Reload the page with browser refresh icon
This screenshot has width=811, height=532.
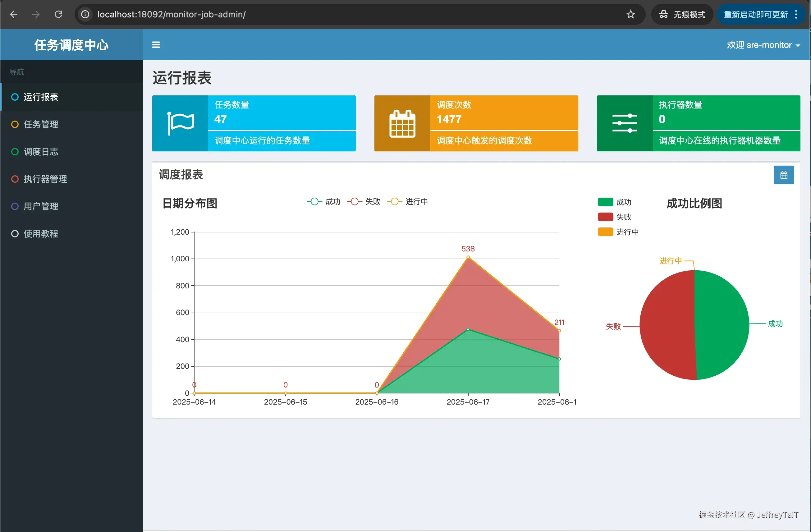tap(58, 14)
